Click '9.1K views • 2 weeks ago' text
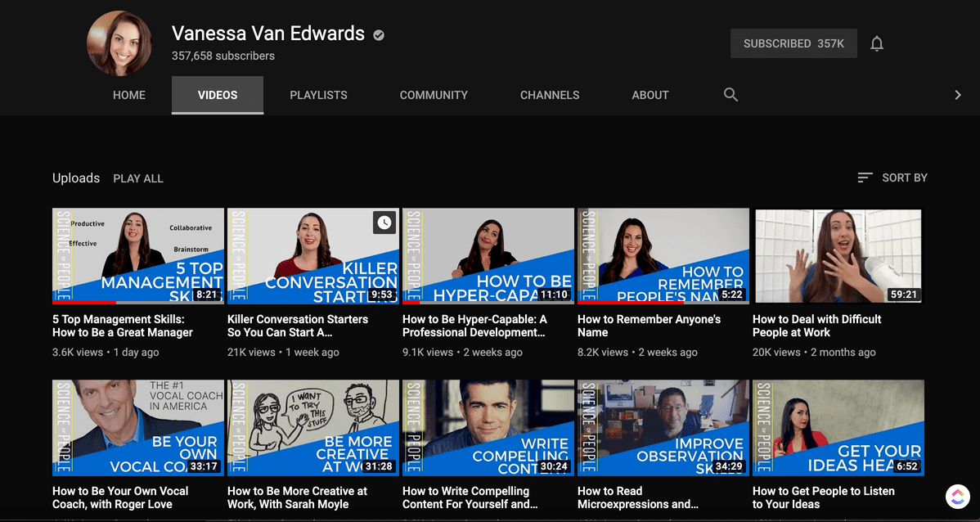The image size is (980, 522). [x=462, y=353]
